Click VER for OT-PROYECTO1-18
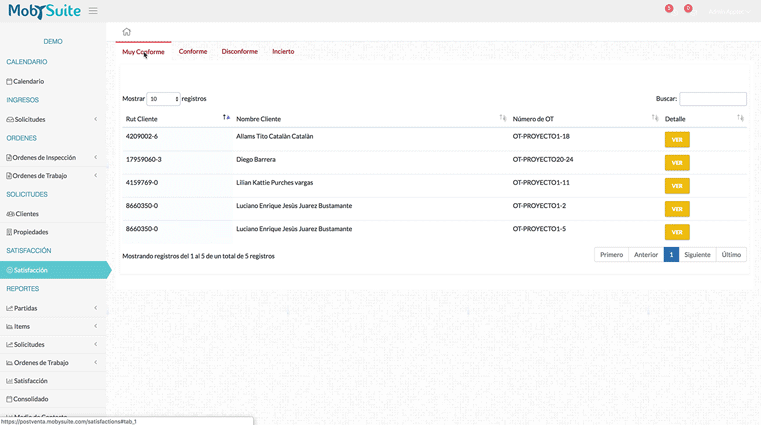The image size is (761, 425). click(677, 140)
